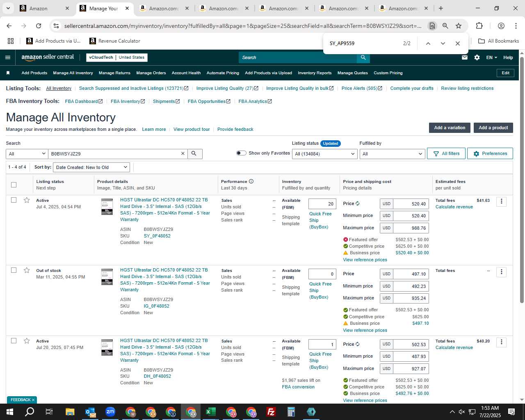Check the DH_0F48052 row checkbox

pyautogui.click(x=14, y=340)
